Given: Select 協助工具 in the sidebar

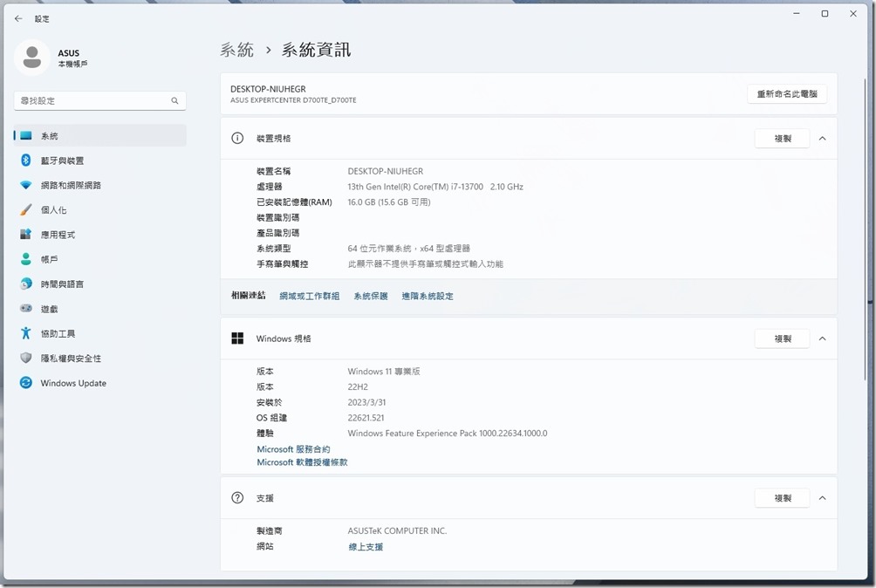Looking at the screenshot, I should click(x=58, y=334).
